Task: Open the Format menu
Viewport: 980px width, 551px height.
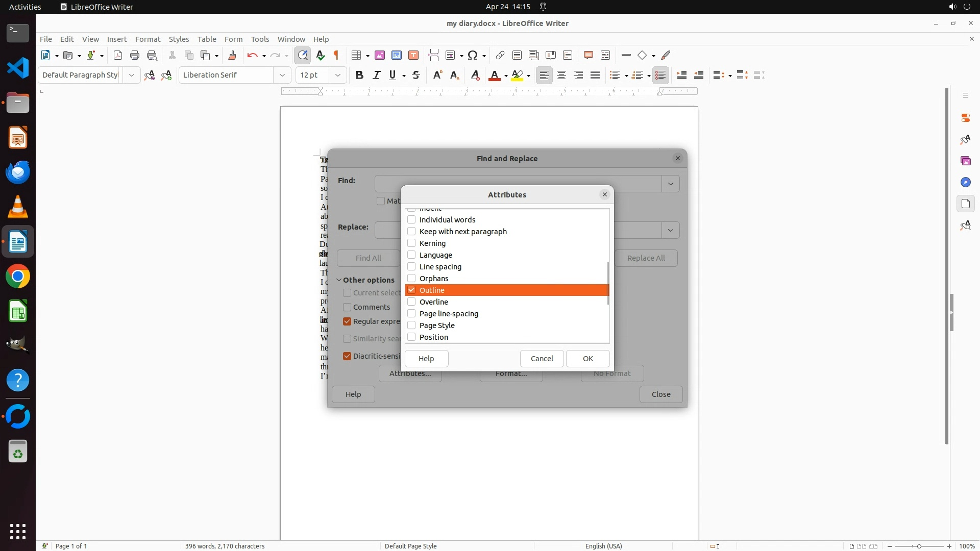Action: 148,39
